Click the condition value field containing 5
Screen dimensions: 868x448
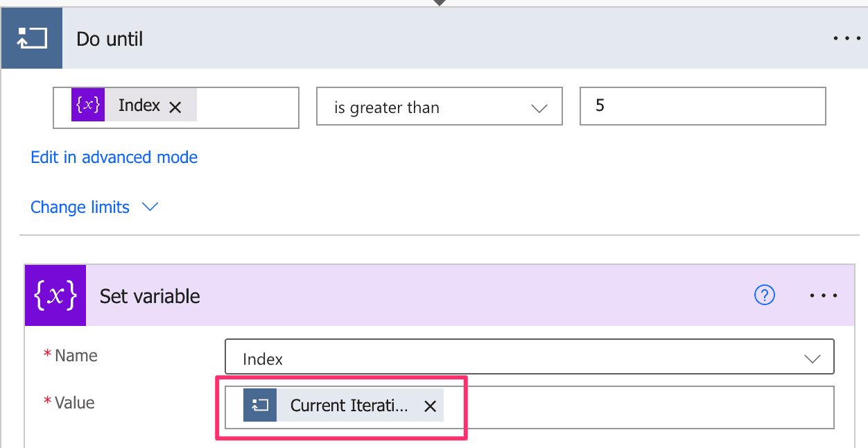[x=702, y=107]
